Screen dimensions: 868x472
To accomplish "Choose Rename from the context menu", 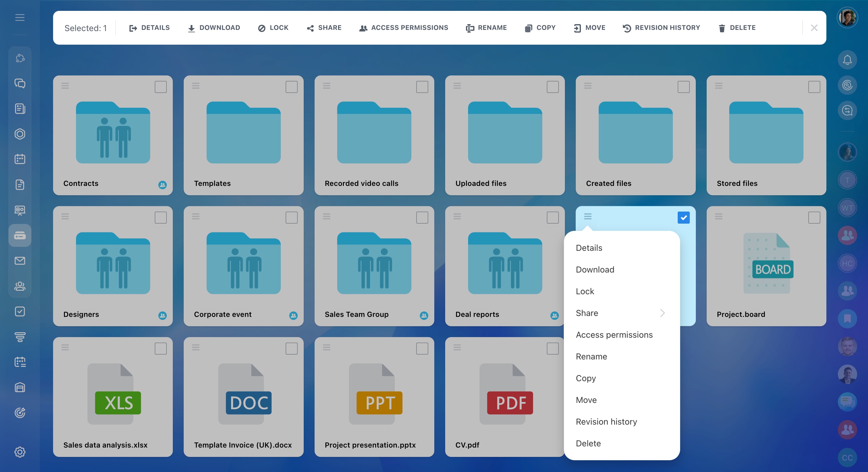I will tap(591, 357).
